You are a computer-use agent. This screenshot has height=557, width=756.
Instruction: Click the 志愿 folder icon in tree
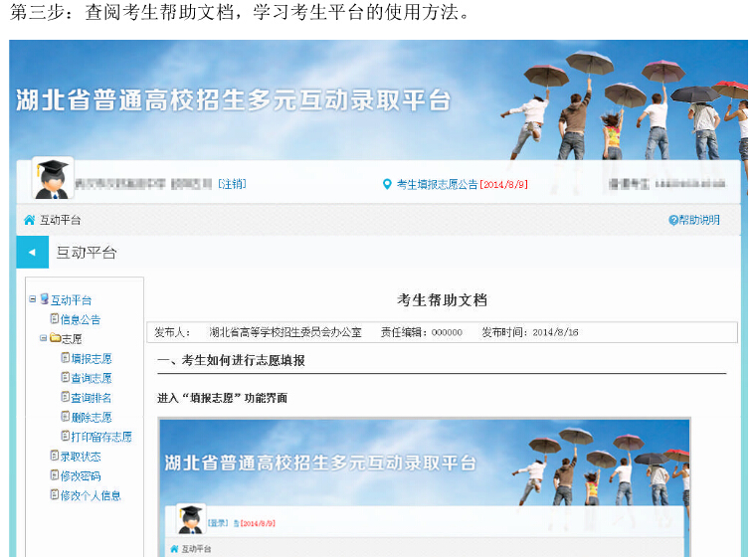55,339
